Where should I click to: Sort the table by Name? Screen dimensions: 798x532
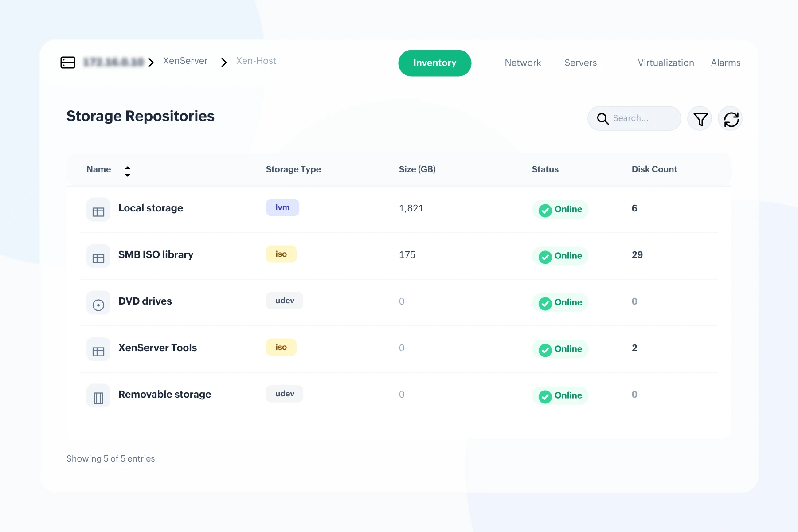pos(128,171)
